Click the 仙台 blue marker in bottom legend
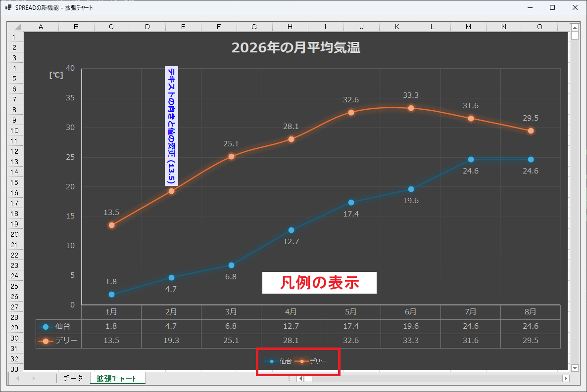The width and height of the screenshot is (587, 392). coord(271,361)
